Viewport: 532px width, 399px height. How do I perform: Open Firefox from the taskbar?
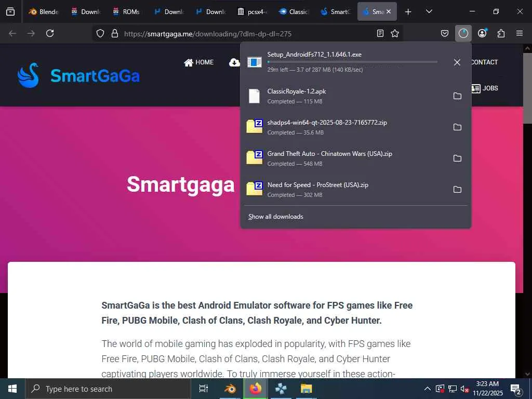(x=256, y=389)
